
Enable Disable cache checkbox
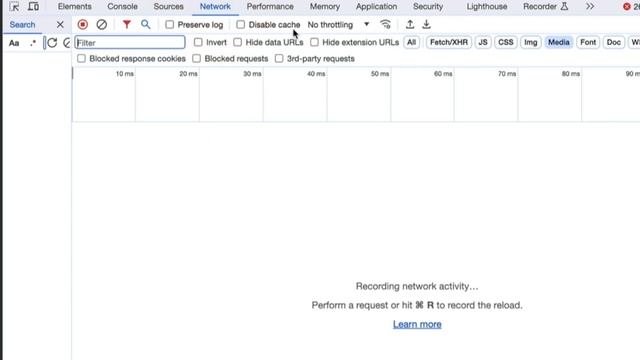(x=241, y=24)
